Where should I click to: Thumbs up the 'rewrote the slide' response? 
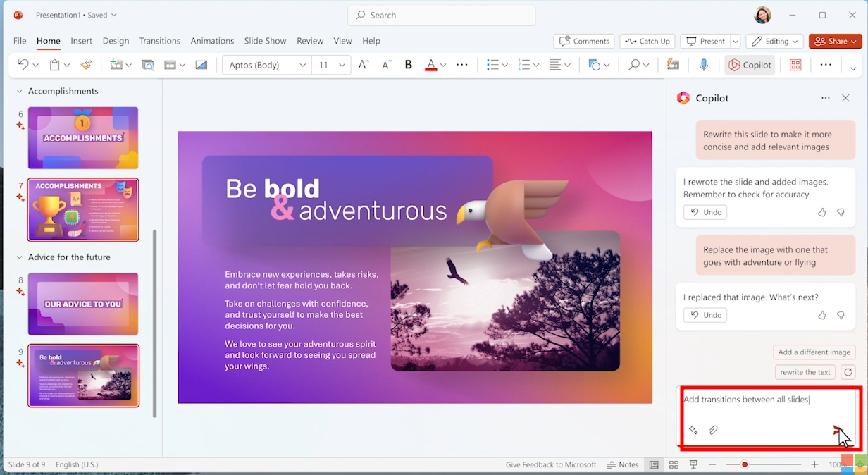tap(821, 212)
